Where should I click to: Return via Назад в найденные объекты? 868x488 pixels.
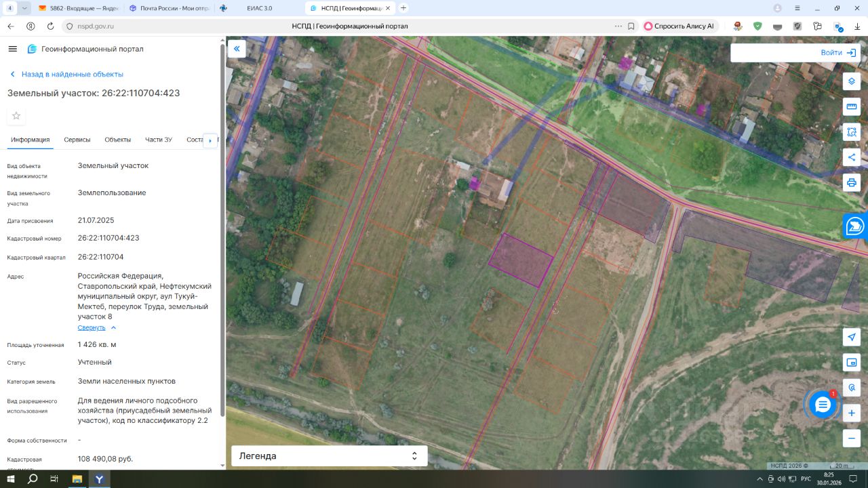point(66,74)
